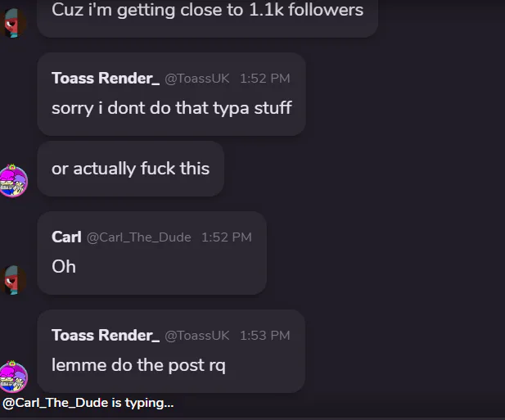This screenshot has width=505, height=420.
Task: Open @ToassUK handle on 1:53 PM message
Action: [197, 336]
